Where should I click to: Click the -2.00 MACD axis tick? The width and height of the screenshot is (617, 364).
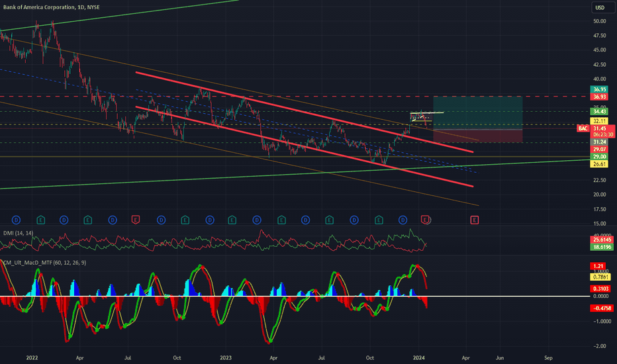click(600, 346)
